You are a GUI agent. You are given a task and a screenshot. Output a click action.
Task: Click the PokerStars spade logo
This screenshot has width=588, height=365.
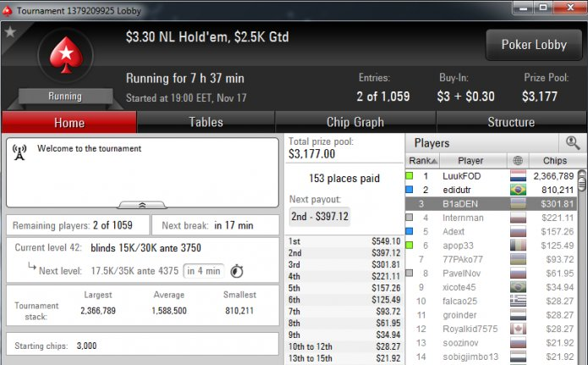(66, 55)
